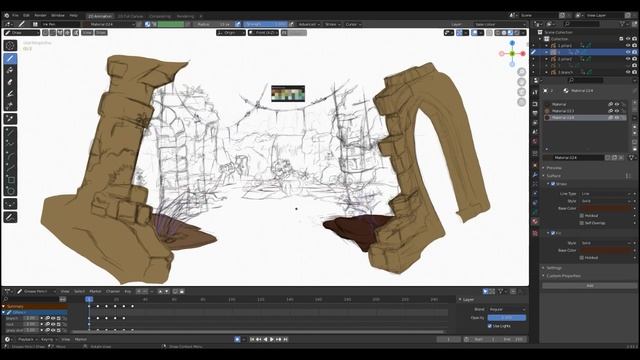Toggle the Fill checkbox

[553, 233]
